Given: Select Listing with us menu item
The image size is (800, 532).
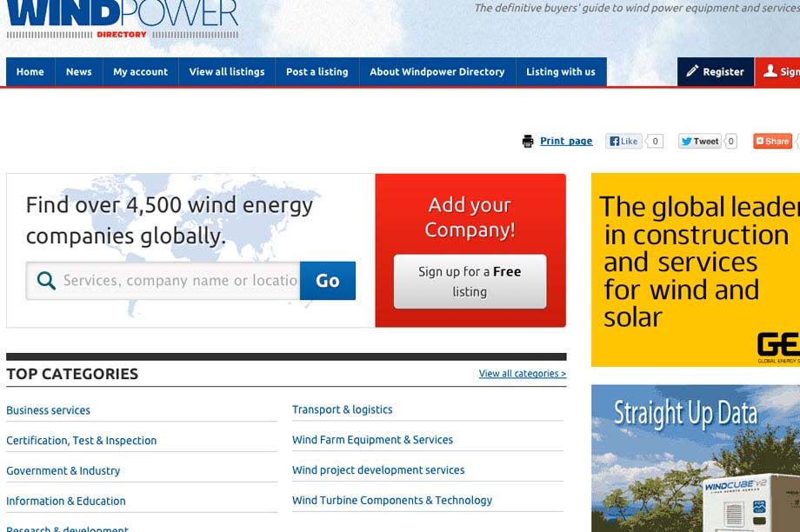Looking at the screenshot, I should pos(561,72).
